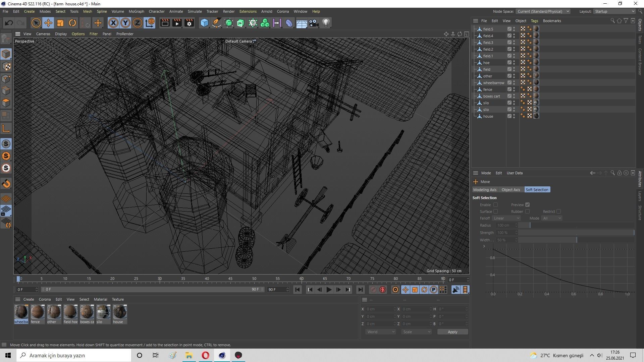Toggle visibility dots for fence object
Viewport: 644px width, 362px height.
tap(514, 89)
